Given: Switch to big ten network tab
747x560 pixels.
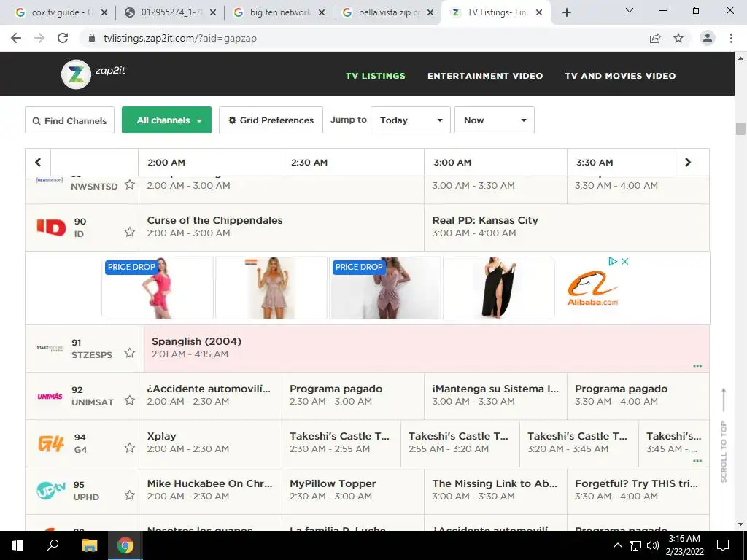Looking at the screenshot, I should 279,12.
